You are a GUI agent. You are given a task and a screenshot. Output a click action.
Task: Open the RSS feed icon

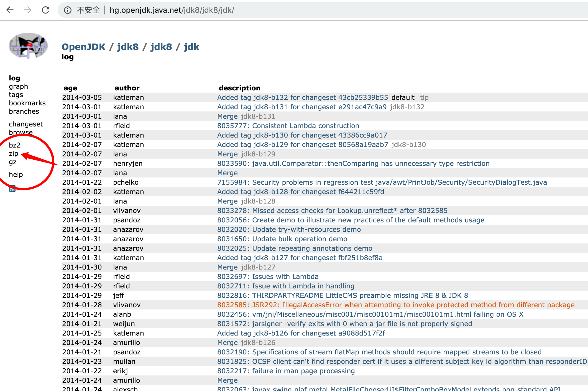(12, 189)
